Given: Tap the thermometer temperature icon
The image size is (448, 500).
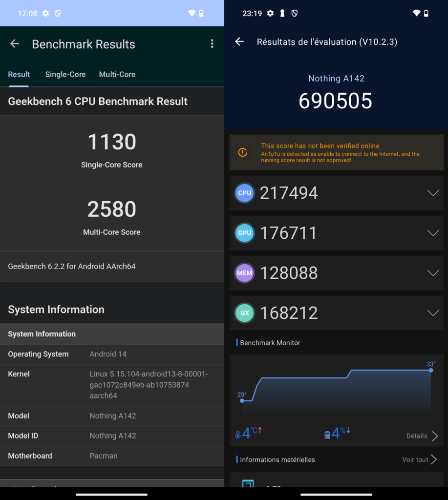Looking at the screenshot, I should pos(238,435).
